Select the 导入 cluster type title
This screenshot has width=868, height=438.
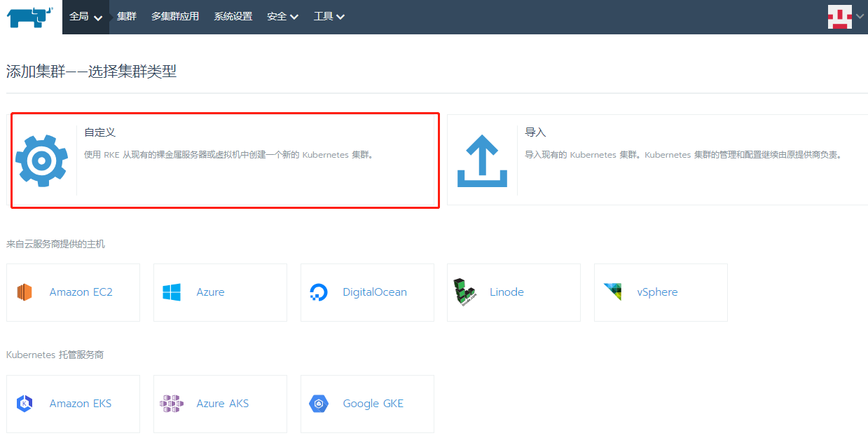click(535, 132)
